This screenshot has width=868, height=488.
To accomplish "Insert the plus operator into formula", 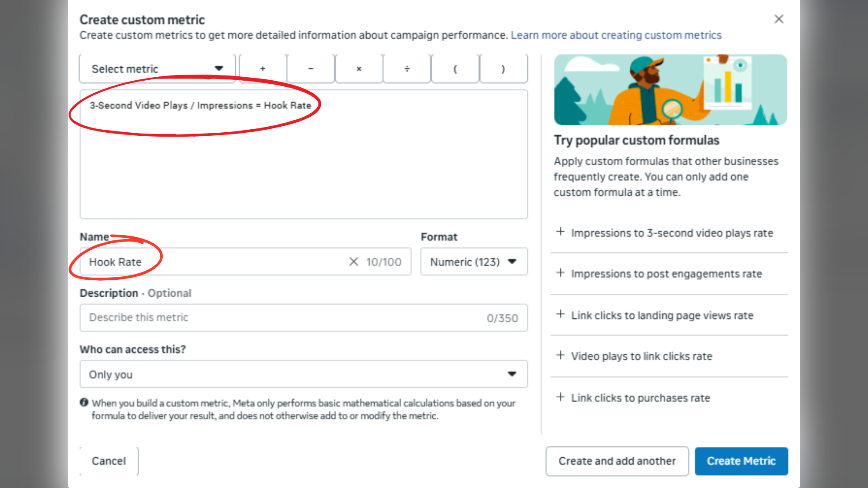I will pyautogui.click(x=263, y=69).
